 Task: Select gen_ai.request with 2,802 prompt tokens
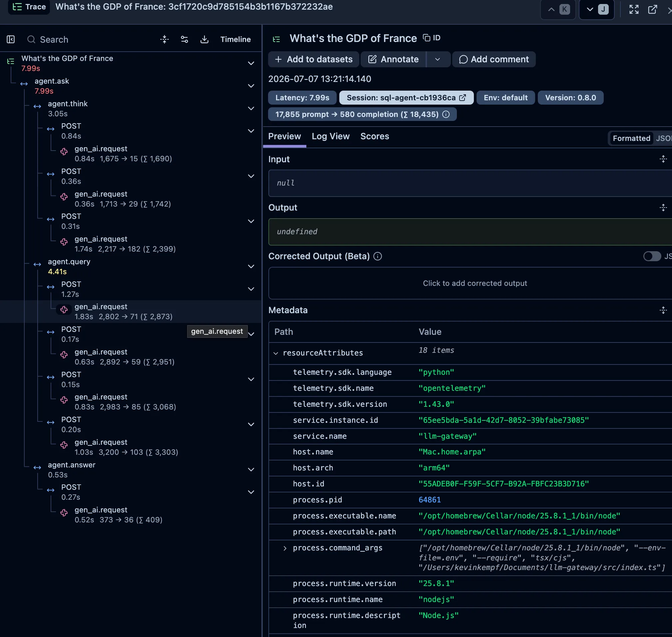pos(123,312)
